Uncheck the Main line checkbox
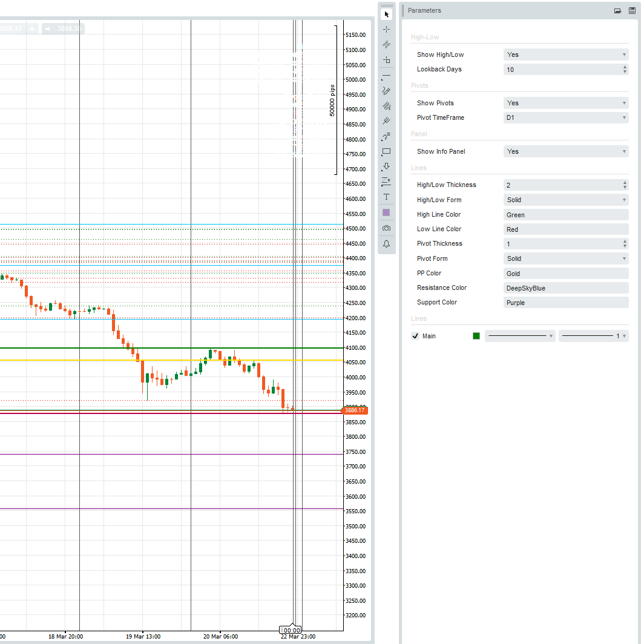The height and width of the screenshot is (644, 644). coord(415,336)
